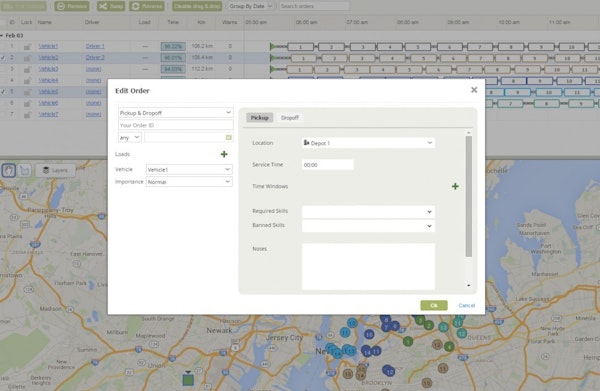Open the Vehicle dropdown showing Vehicle1

189,169
